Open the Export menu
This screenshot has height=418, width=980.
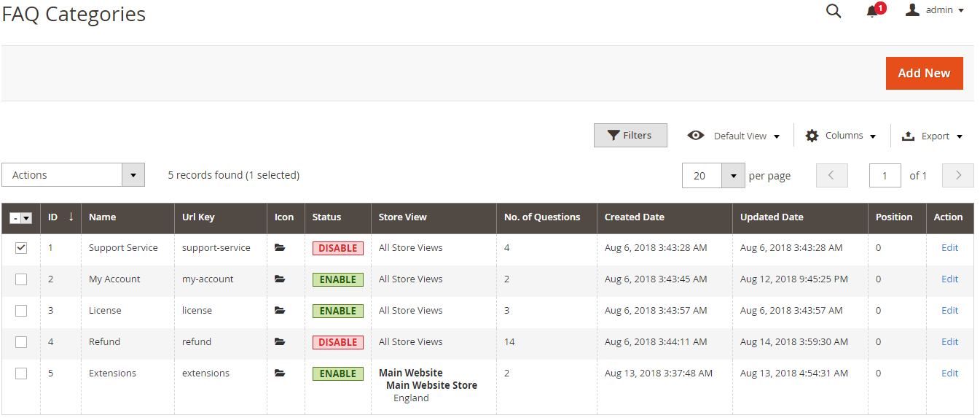933,136
